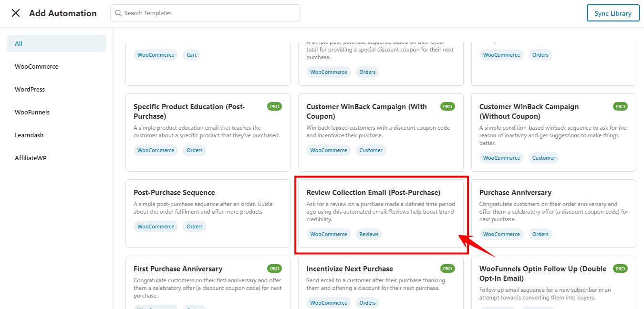Select First Purchase Anniversary template

pos(178,269)
